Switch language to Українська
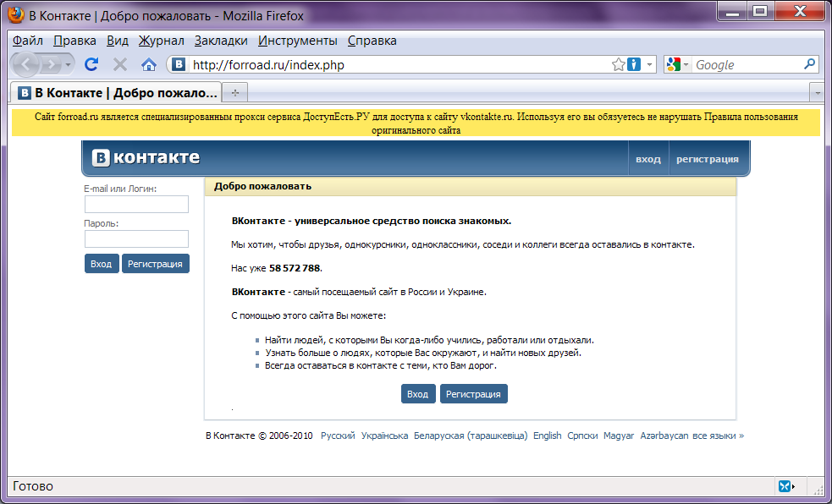832x504 pixels. [385, 436]
